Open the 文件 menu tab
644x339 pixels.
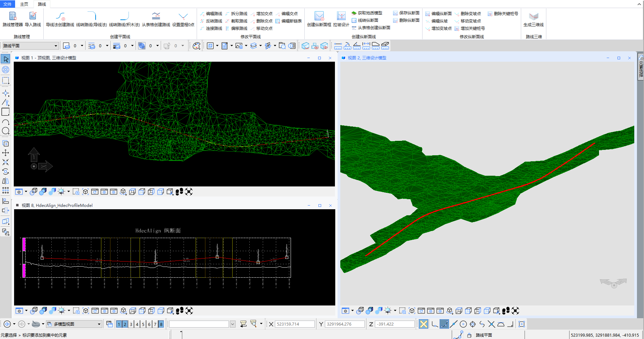pyautogui.click(x=7, y=4)
